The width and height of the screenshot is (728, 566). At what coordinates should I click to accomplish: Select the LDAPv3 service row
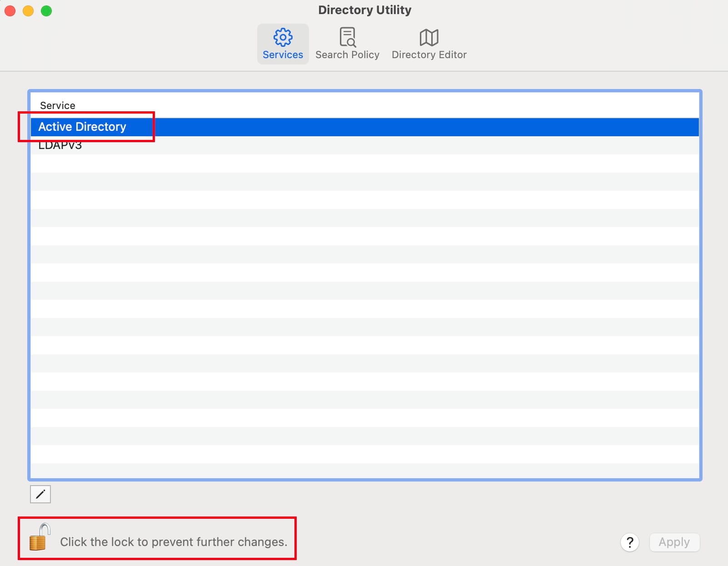tap(364, 145)
